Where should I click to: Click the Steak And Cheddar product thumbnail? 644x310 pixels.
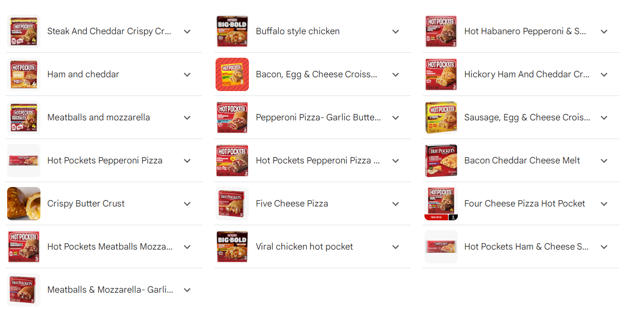[24, 32]
